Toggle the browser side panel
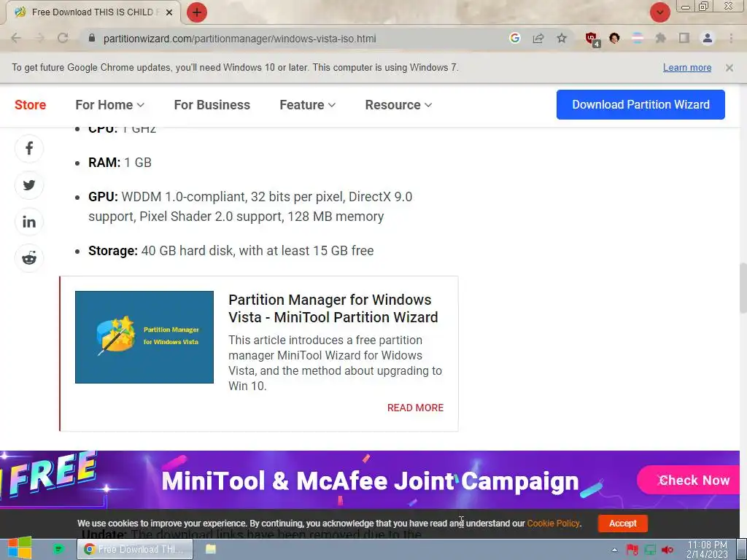The width and height of the screenshot is (747, 560). (684, 38)
